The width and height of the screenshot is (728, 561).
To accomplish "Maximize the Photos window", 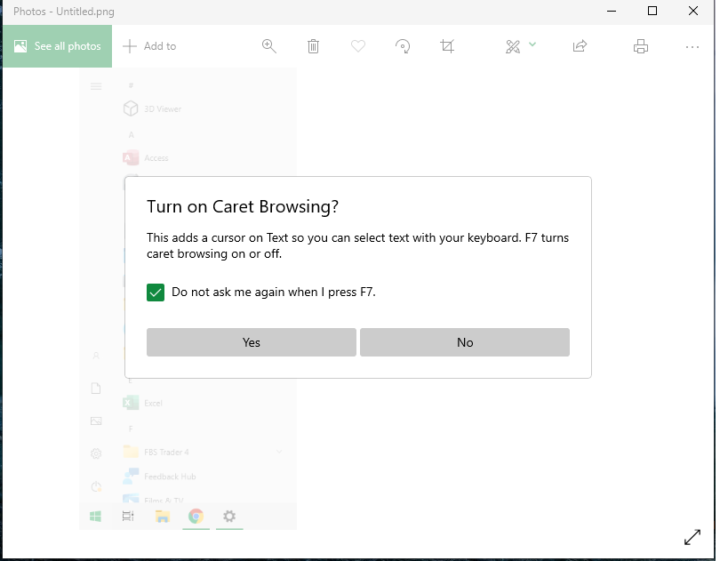I will [652, 12].
